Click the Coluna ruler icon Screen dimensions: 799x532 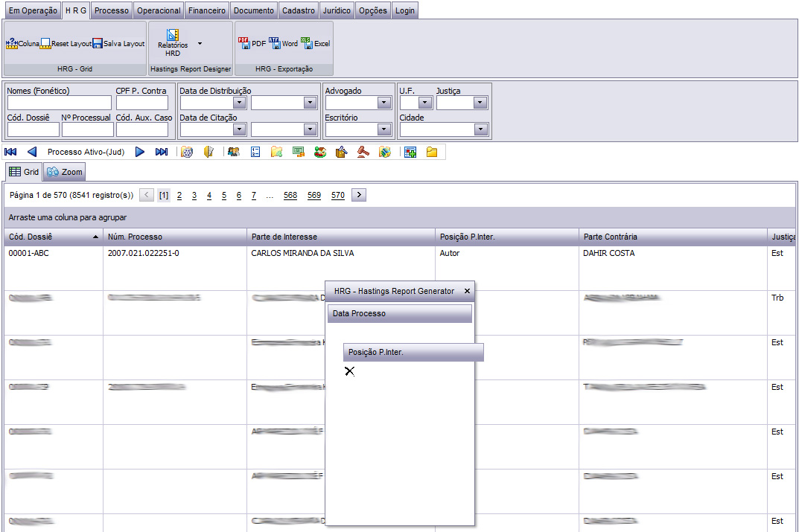pyautogui.click(x=12, y=44)
